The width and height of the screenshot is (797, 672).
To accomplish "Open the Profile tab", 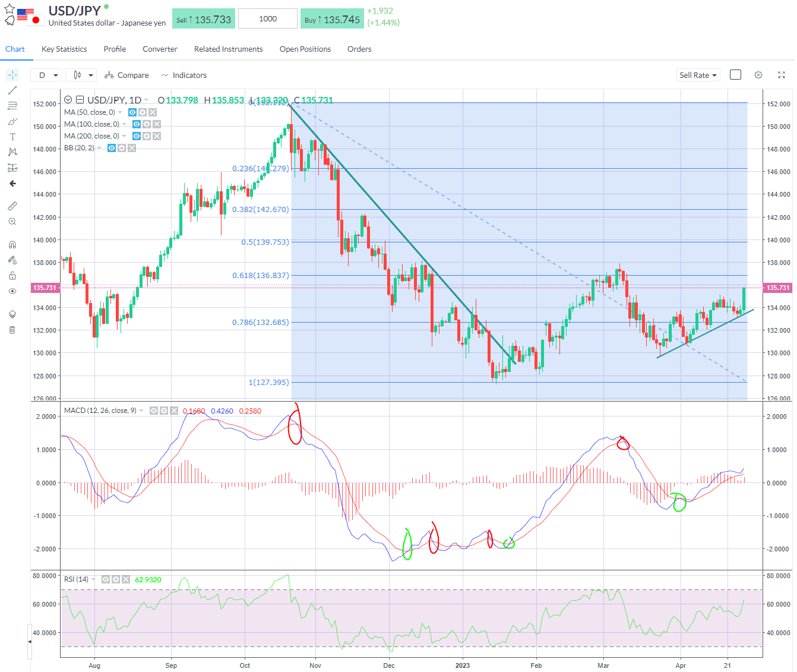I will 115,49.
